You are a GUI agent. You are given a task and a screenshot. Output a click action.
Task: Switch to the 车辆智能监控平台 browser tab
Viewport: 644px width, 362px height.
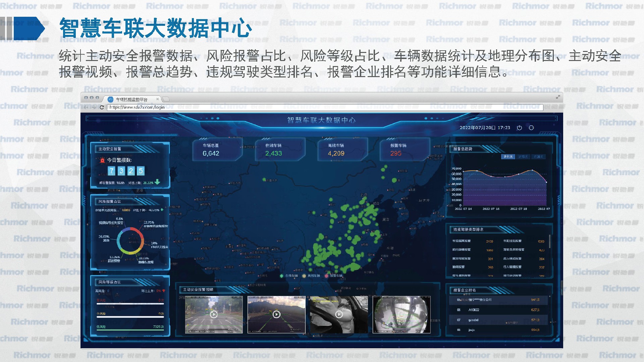[x=132, y=99]
